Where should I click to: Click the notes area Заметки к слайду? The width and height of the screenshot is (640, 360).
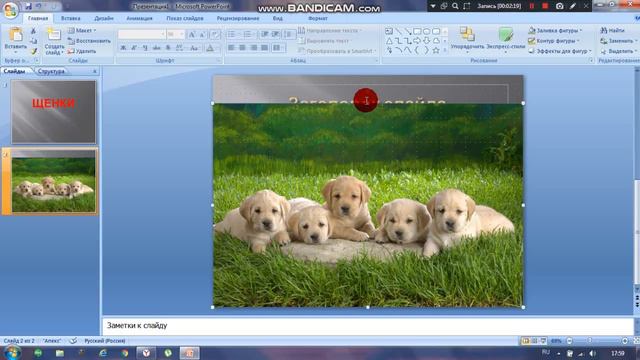[367, 326]
